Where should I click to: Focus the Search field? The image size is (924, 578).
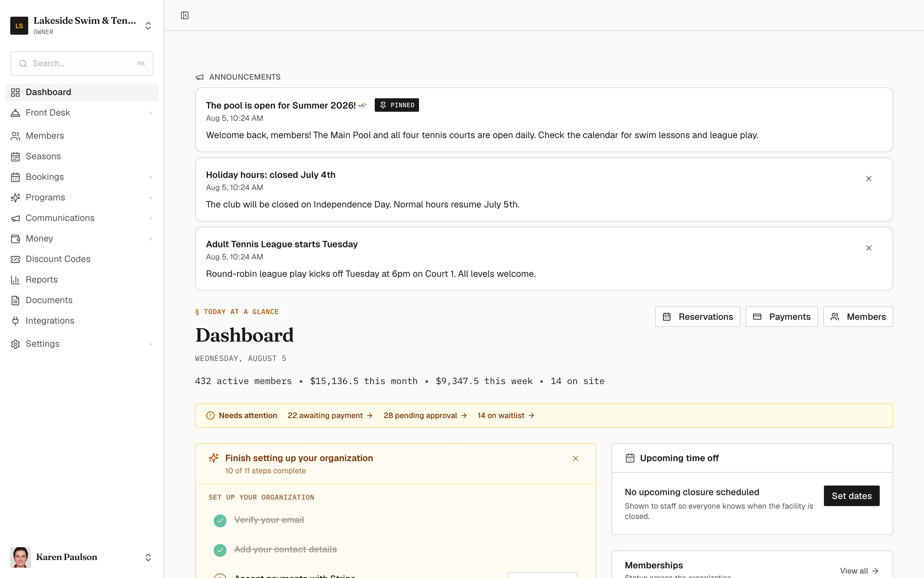click(x=82, y=64)
